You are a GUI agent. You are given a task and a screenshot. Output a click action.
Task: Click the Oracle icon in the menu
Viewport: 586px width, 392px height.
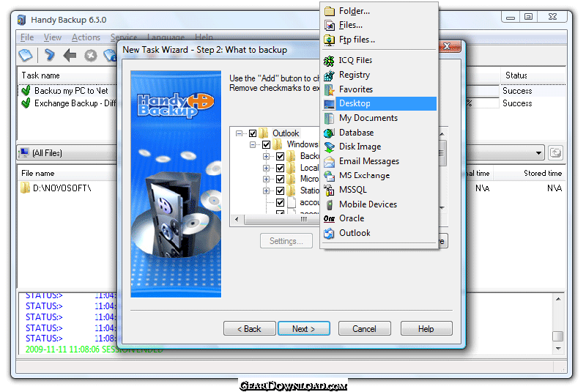[x=329, y=218]
